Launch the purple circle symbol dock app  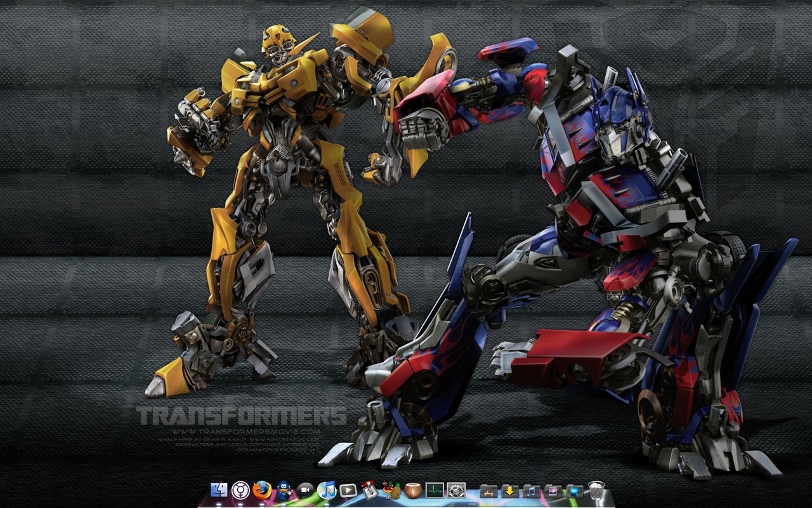click(x=240, y=490)
